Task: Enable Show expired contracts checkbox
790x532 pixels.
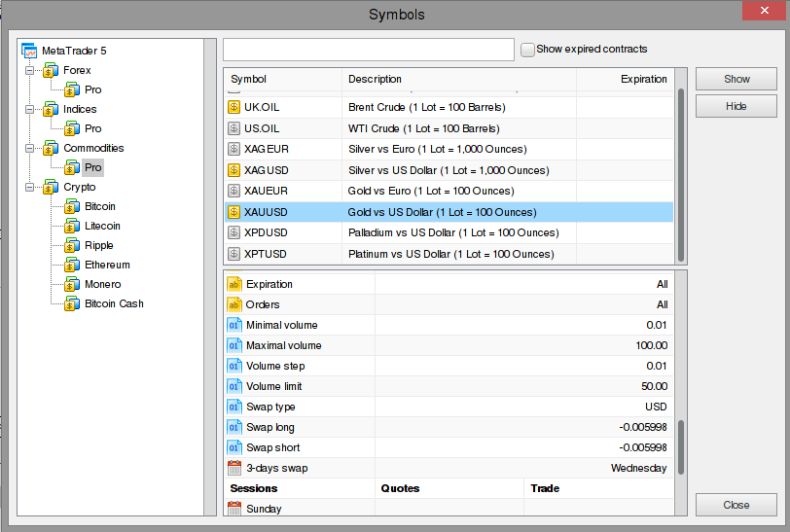Action: [x=527, y=50]
